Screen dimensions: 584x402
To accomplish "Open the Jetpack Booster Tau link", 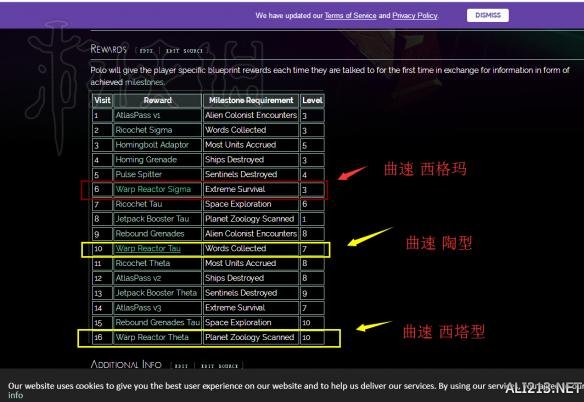I will 152,219.
